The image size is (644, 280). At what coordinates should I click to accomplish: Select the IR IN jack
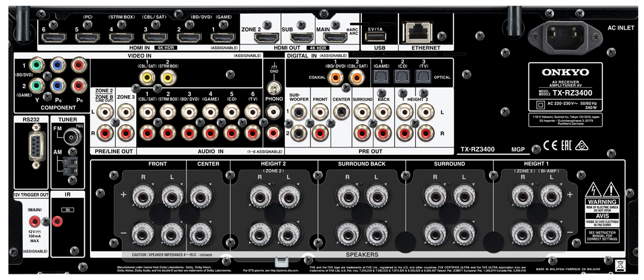[58, 222]
